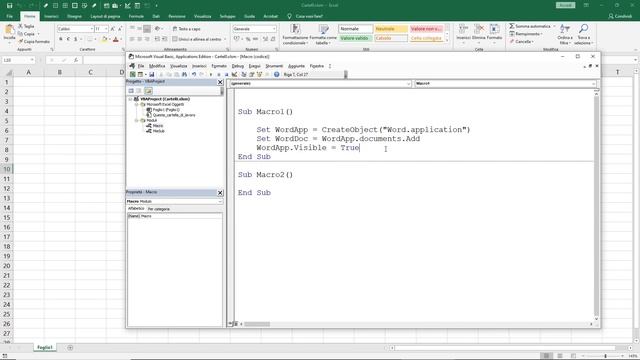Screen dimensions: 640x360
Task: Click the Find binoculars icon in VBA toolbar
Action: pos(184,74)
